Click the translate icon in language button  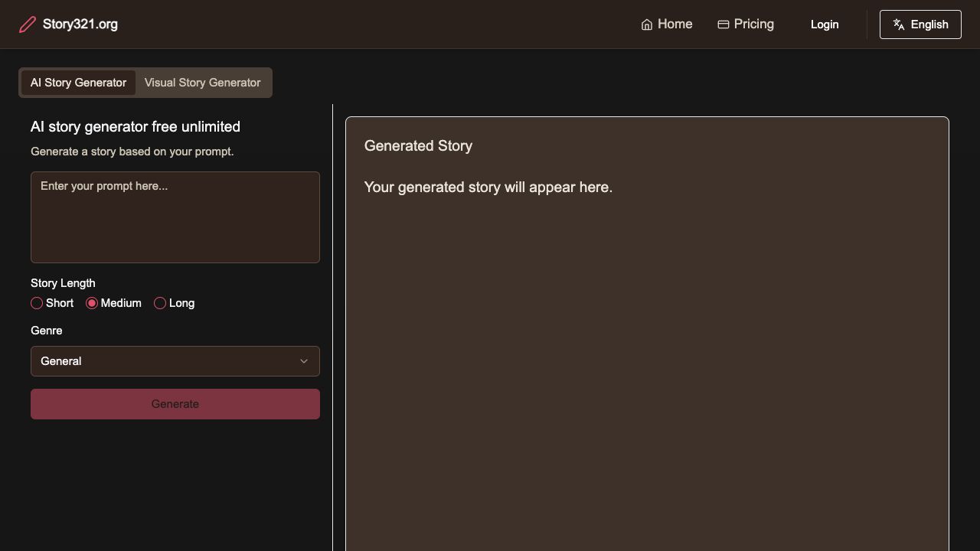pos(899,24)
